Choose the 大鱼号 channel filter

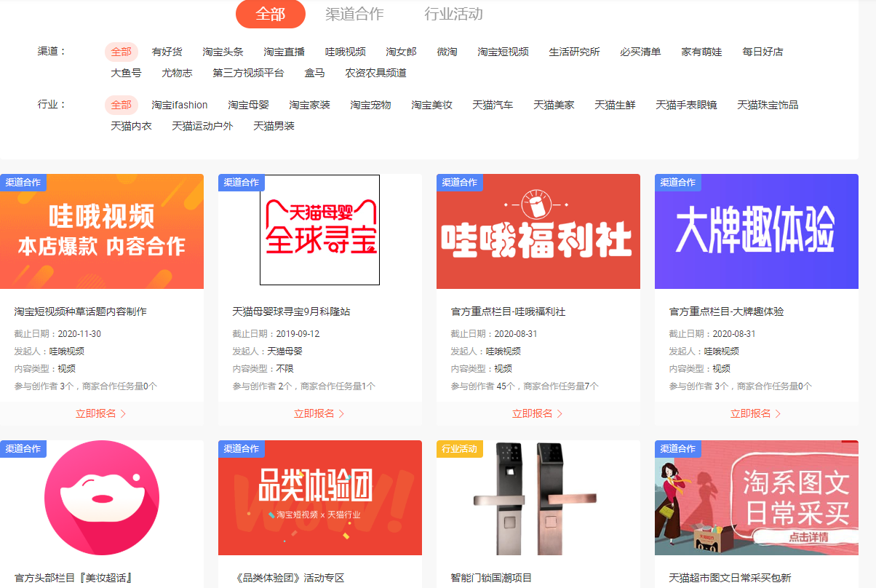(x=126, y=73)
